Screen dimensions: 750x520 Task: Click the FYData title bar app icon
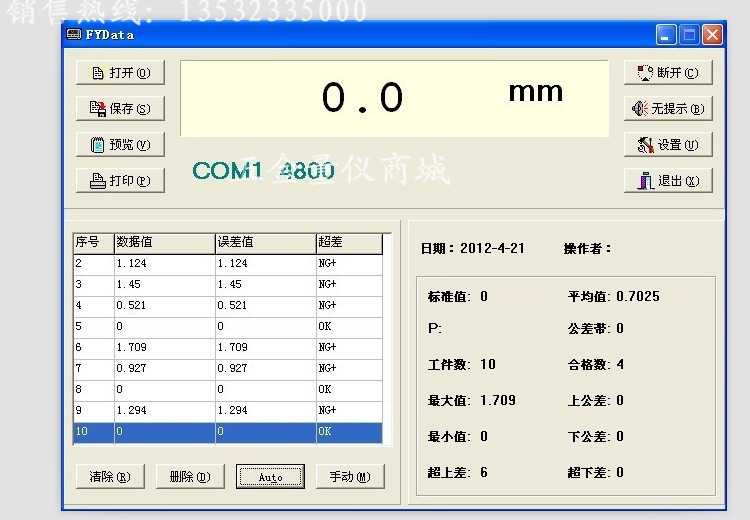tap(74, 34)
